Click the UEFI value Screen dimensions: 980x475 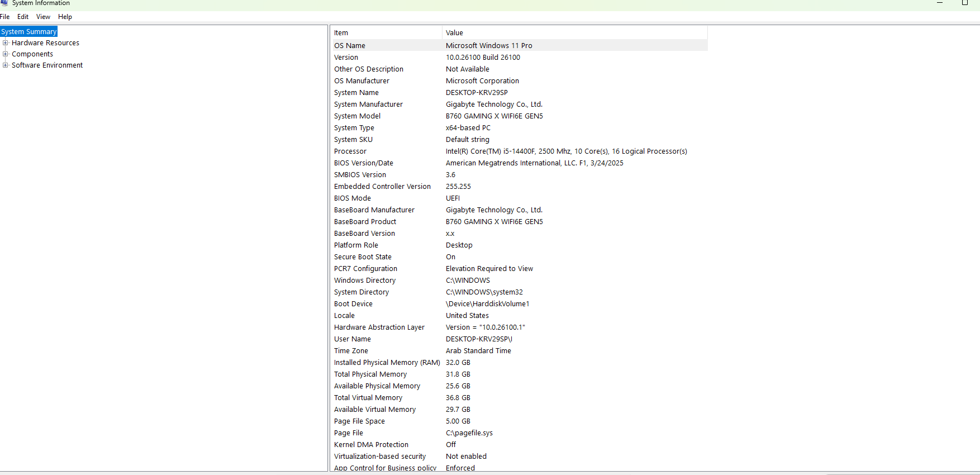tap(453, 198)
